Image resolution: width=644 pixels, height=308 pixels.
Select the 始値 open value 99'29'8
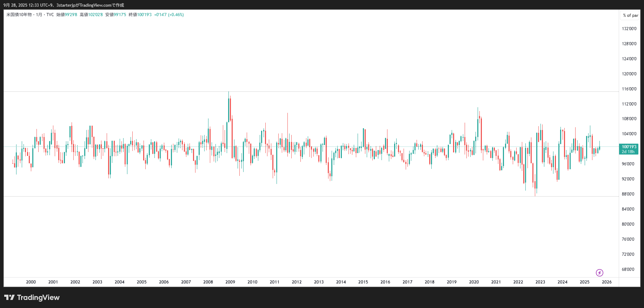(x=71, y=15)
